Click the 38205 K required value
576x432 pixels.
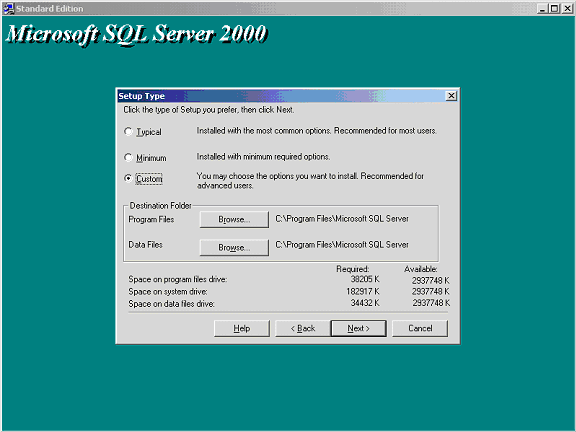[365, 279]
